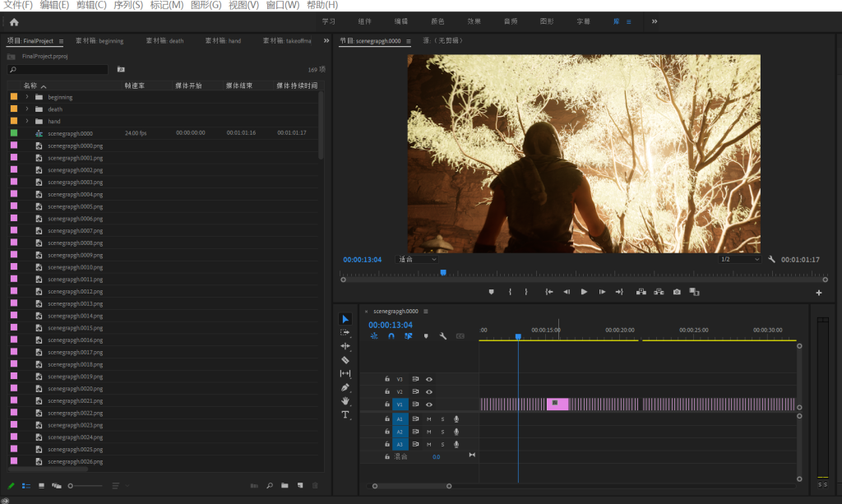Select the Slip tool
Image resolution: width=842 pixels, height=504 pixels.
coord(345,373)
